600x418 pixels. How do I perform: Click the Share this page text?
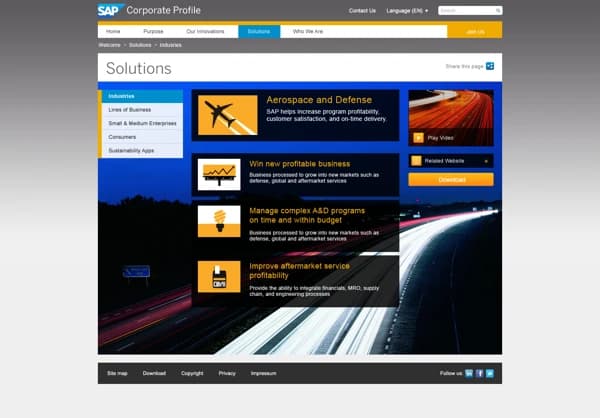point(464,67)
